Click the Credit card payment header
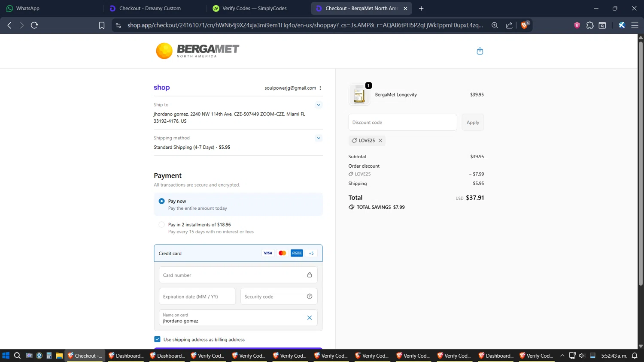The width and height of the screenshot is (644, 362). click(238, 253)
